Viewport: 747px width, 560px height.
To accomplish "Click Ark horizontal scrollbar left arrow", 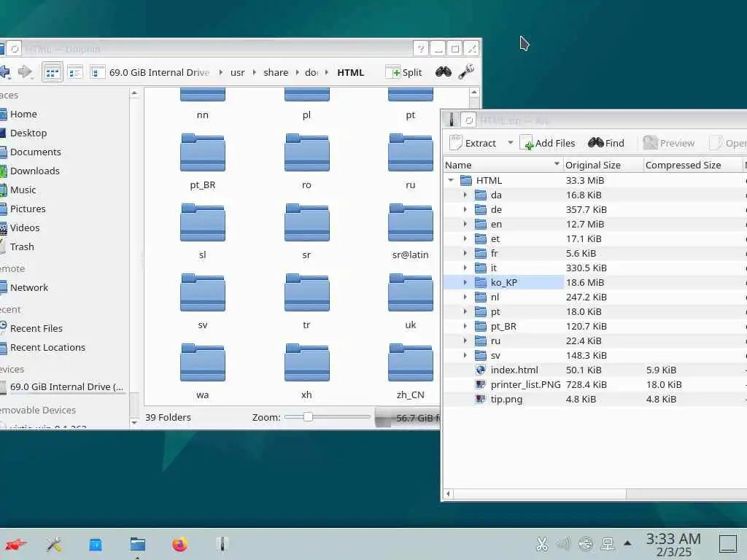I will pyautogui.click(x=448, y=494).
